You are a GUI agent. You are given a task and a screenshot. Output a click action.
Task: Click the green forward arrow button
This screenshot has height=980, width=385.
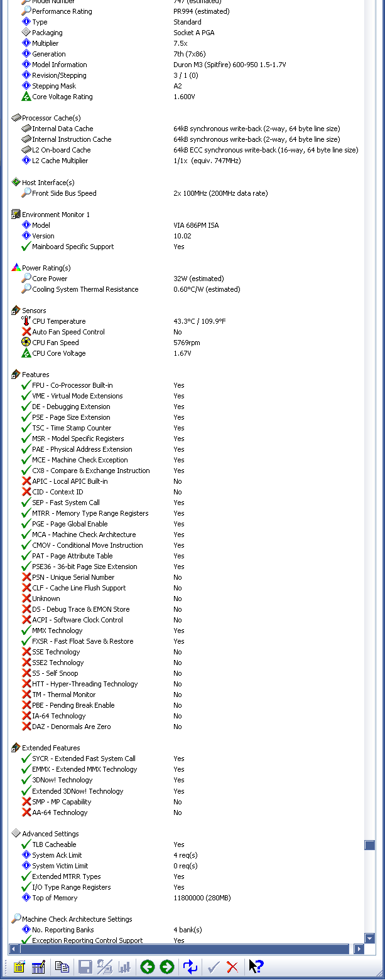pyautogui.click(x=167, y=967)
